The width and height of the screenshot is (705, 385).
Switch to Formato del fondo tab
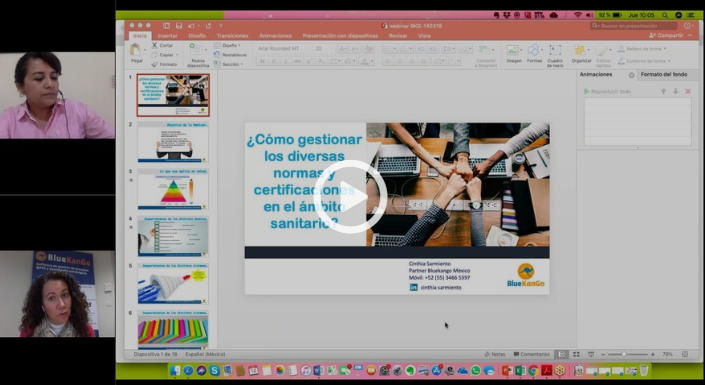(664, 75)
